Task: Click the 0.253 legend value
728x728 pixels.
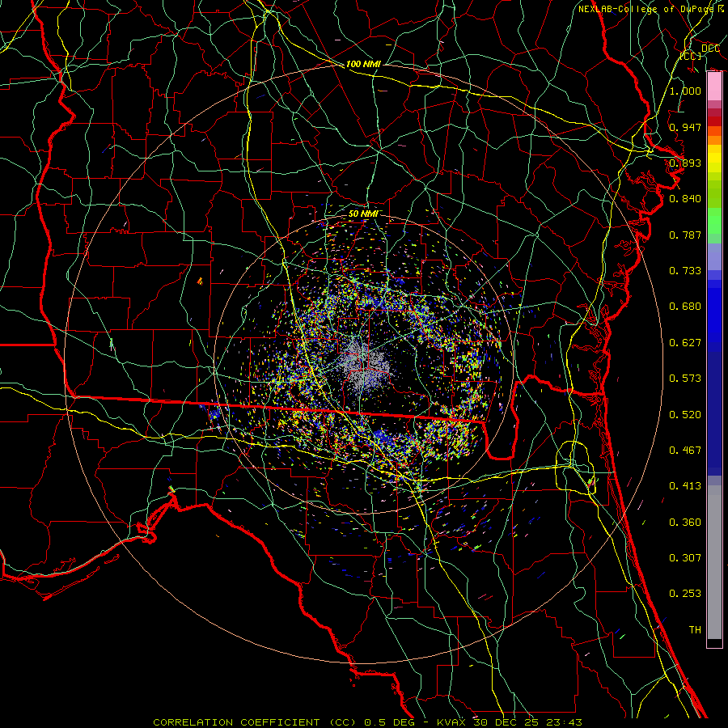Action: coord(685,594)
